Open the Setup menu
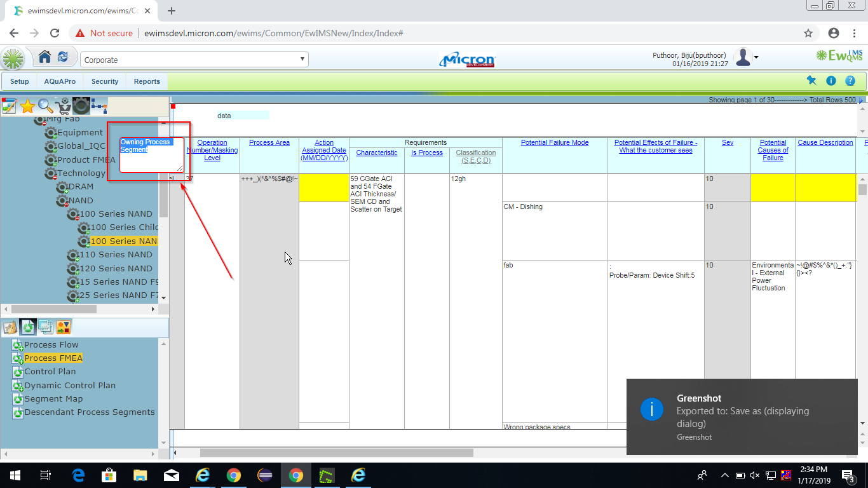 pyautogui.click(x=20, y=81)
